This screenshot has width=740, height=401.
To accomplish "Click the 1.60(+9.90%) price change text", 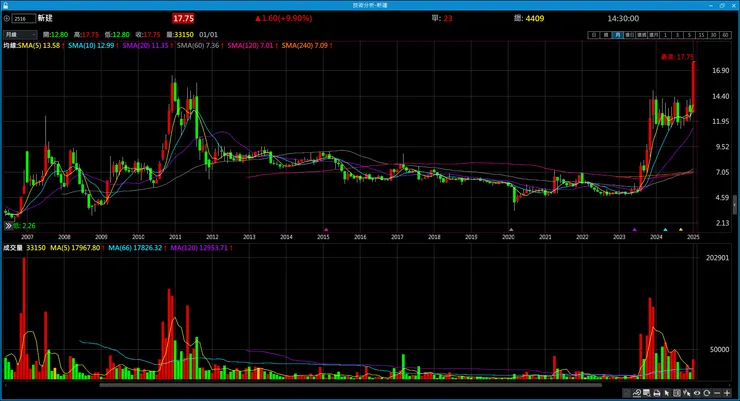I will pyautogui.click(x=284, y=18).
